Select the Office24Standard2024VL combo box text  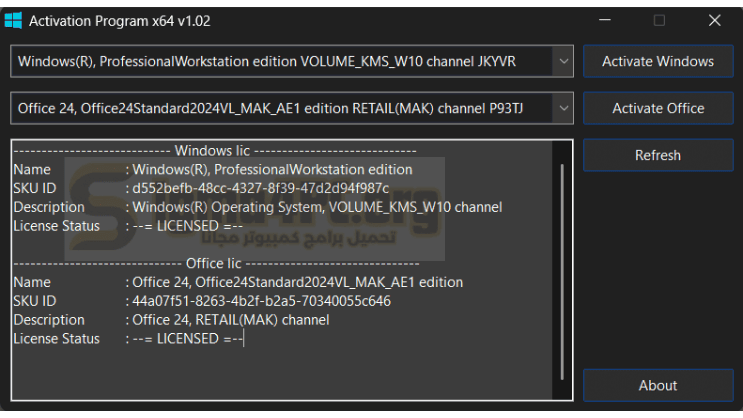[x=271, y=109]
